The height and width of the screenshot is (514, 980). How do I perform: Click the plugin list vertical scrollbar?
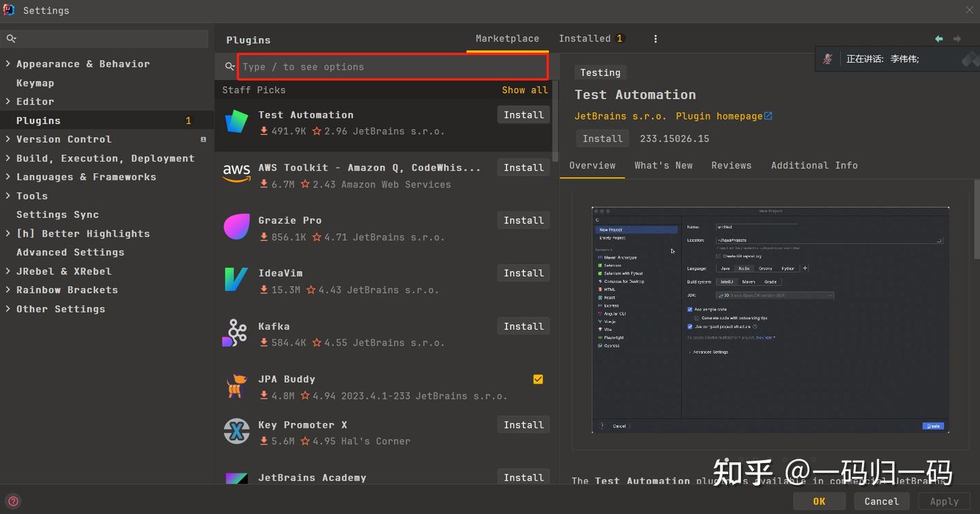555,122
